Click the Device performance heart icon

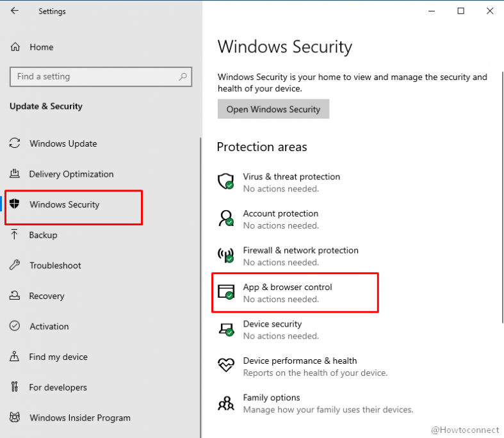[226, 365]
